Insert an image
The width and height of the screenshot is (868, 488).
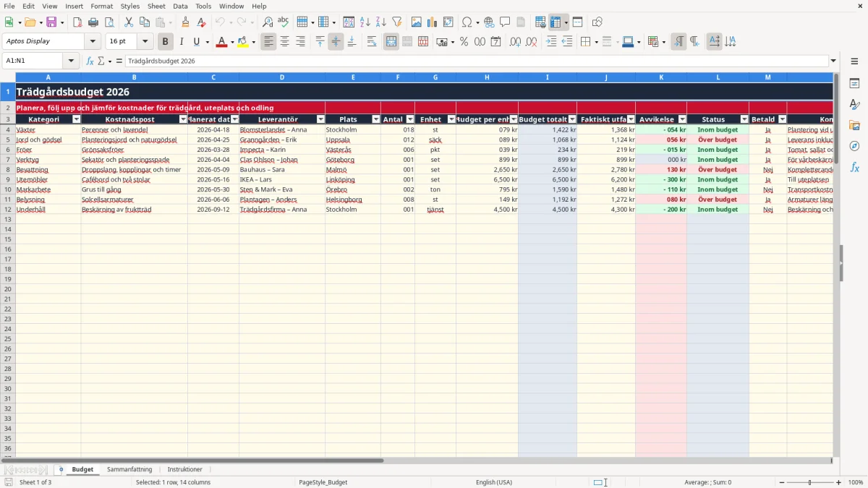click(x=417, y=22)
